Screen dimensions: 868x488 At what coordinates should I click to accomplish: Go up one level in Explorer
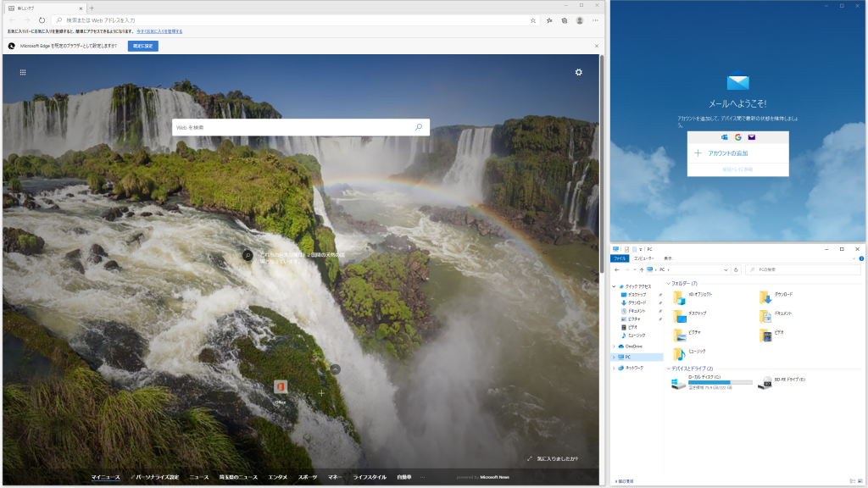point(642,270)
